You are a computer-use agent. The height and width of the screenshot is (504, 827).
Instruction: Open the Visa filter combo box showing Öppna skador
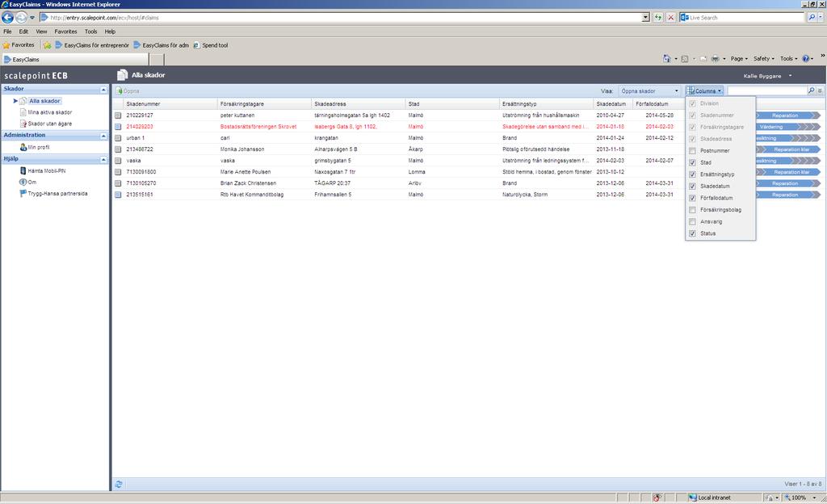click(x=650, y=90)
